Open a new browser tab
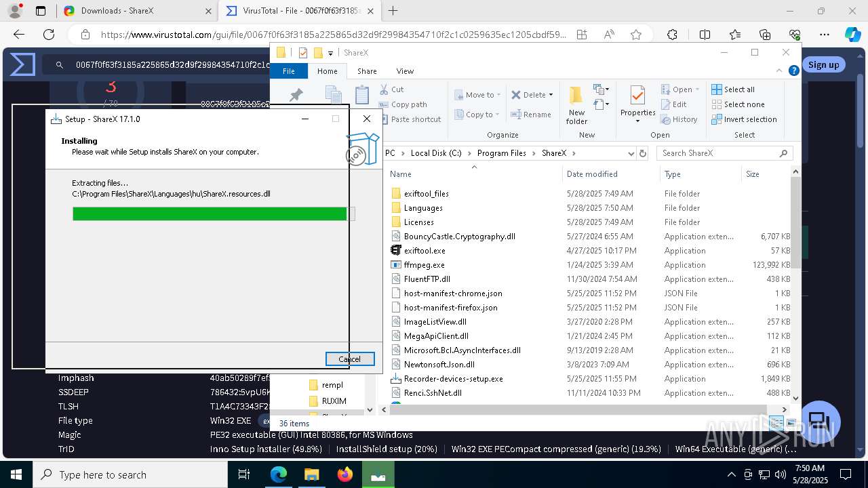Image resolution: width=868 pixels, height=488 pixels. pos(393,11)
